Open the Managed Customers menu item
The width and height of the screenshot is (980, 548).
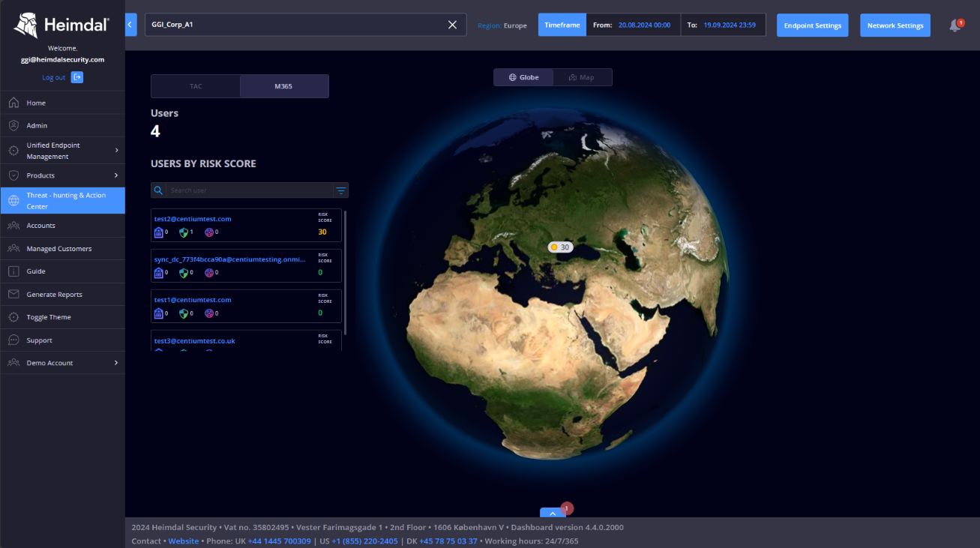pyautogui.click(x=62, y=248)
